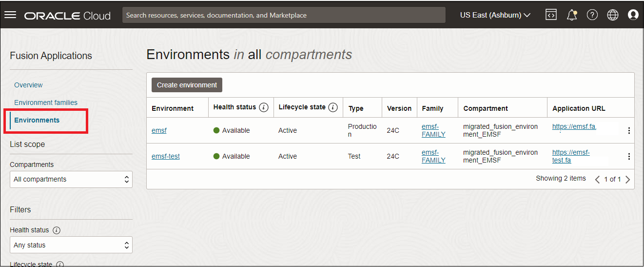Go to Overview in the sidebar

28,85
